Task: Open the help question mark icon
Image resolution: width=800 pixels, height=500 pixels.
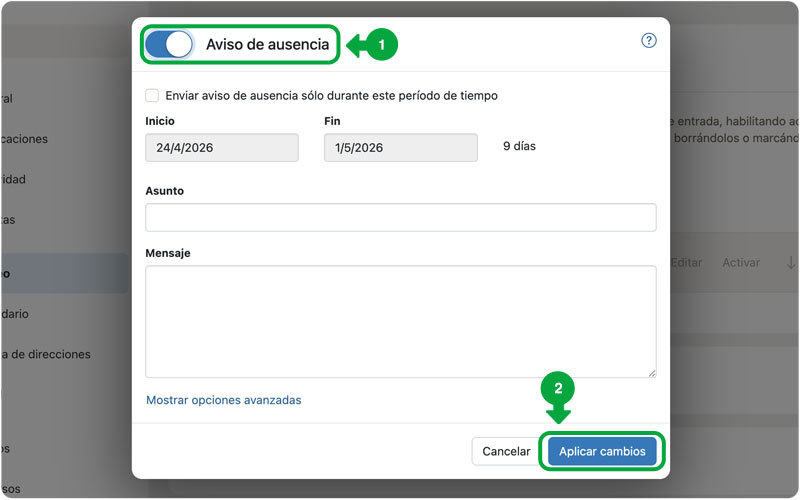Action: (x=649, y=41)
